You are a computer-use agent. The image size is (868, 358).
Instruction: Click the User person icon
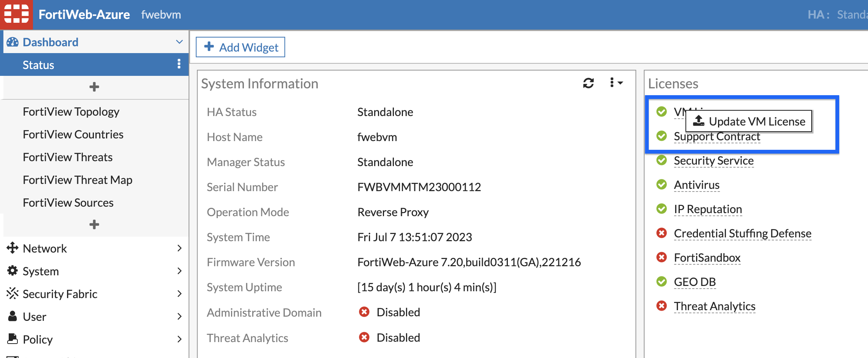12,316
